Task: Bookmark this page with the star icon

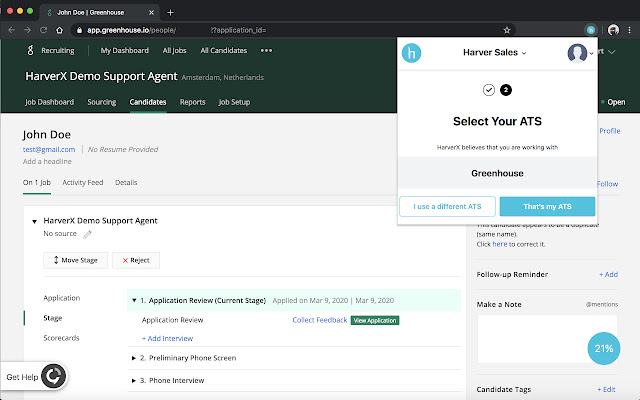Action: [508, 30]
